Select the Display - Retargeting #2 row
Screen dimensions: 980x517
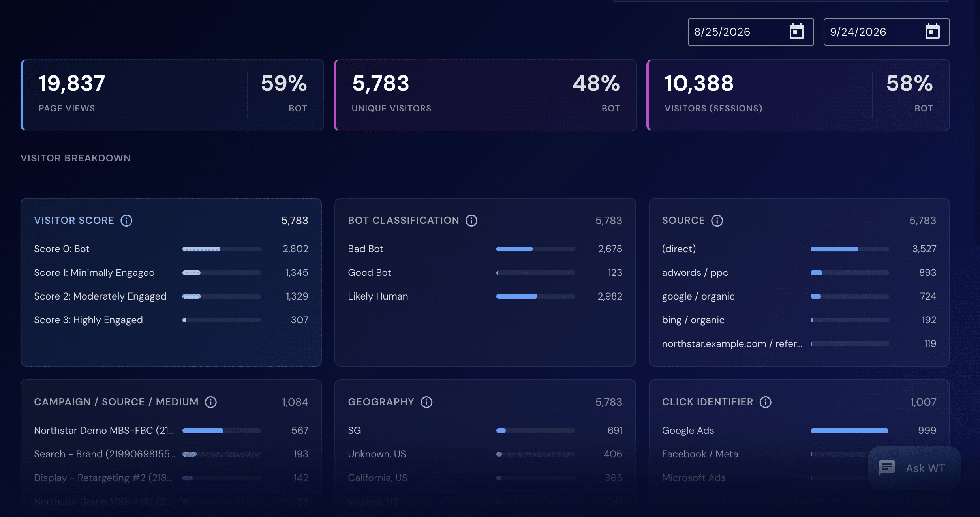171,478
